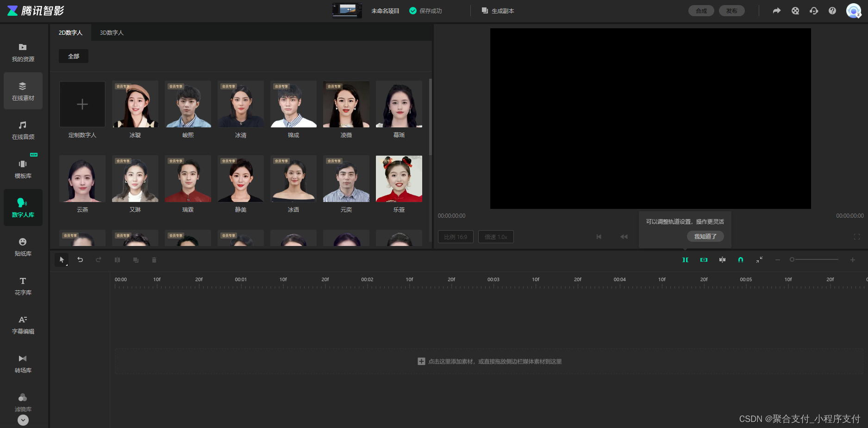Switch to the 2D数字人 tab
Screen dimensions: 868x428
pyautogui.click(x=70, y=32)
